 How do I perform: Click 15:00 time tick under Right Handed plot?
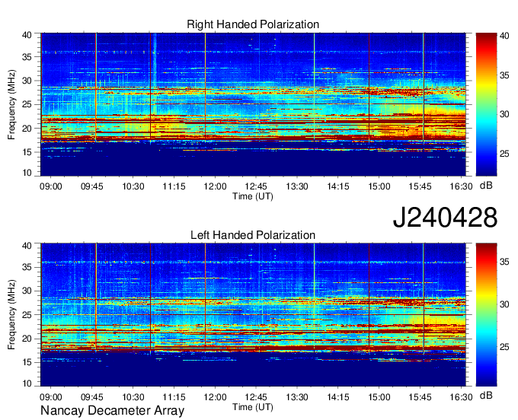(x=379, y=186)
